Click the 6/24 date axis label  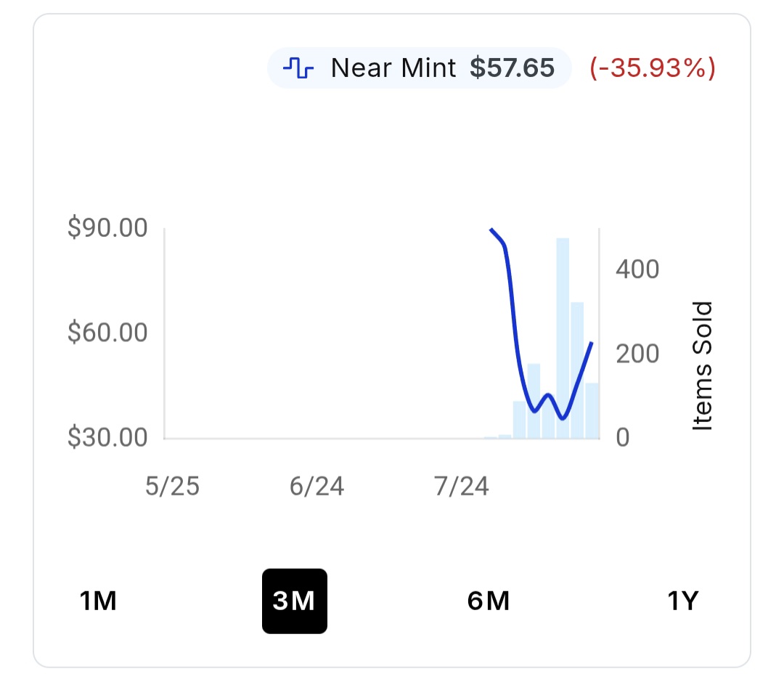point(317,487)
